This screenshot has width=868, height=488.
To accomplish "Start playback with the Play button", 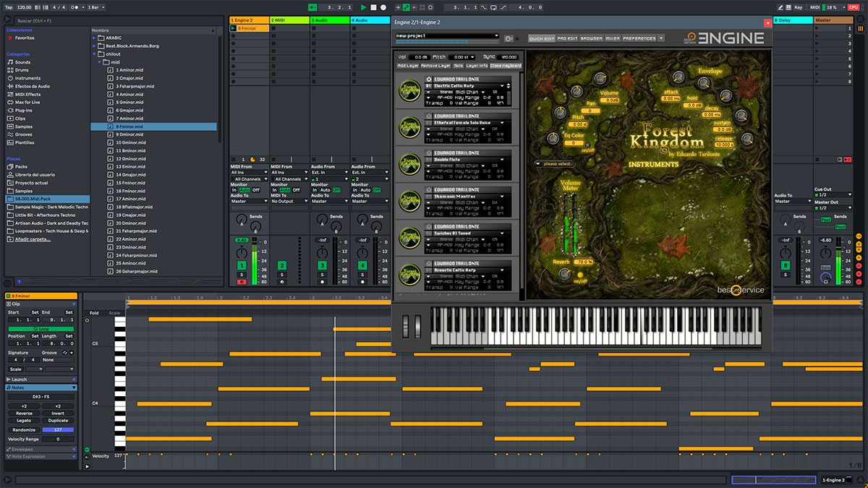I will (x=364, y=7).
